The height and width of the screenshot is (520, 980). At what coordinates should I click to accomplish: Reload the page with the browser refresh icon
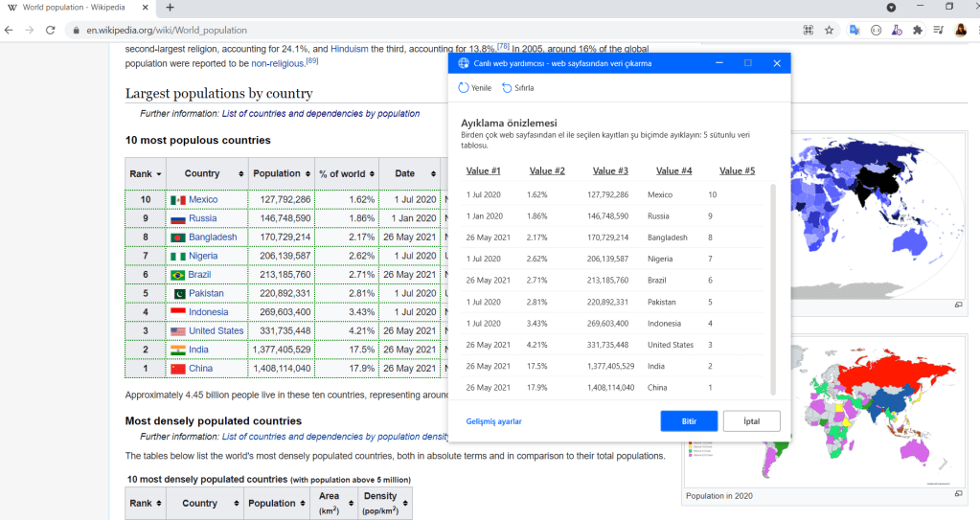(51, 30)
